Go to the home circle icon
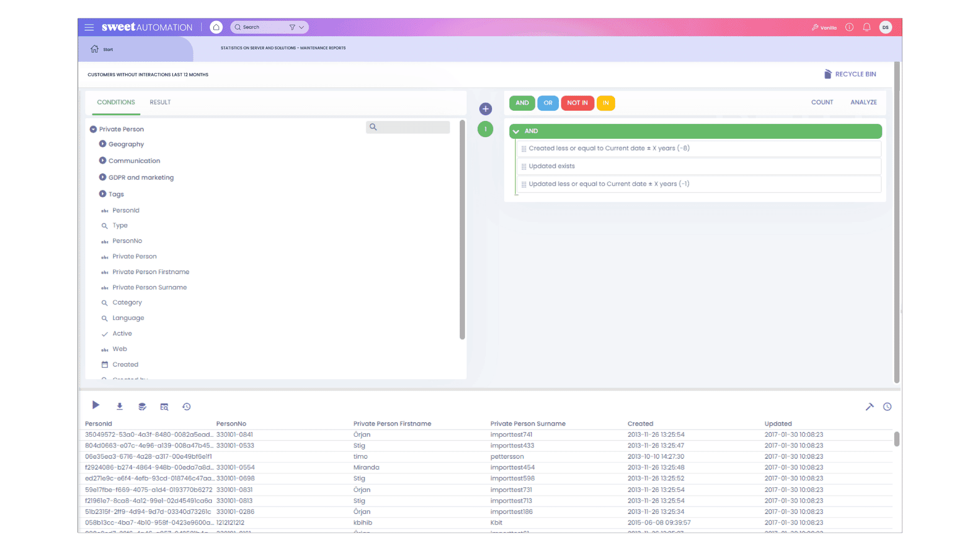 click(216, 28)
